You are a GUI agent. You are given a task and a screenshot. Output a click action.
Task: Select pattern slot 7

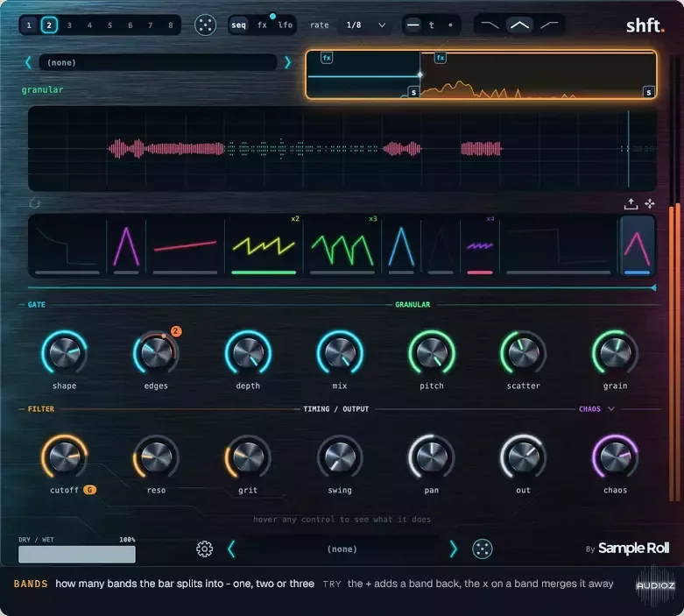[150, 25]
